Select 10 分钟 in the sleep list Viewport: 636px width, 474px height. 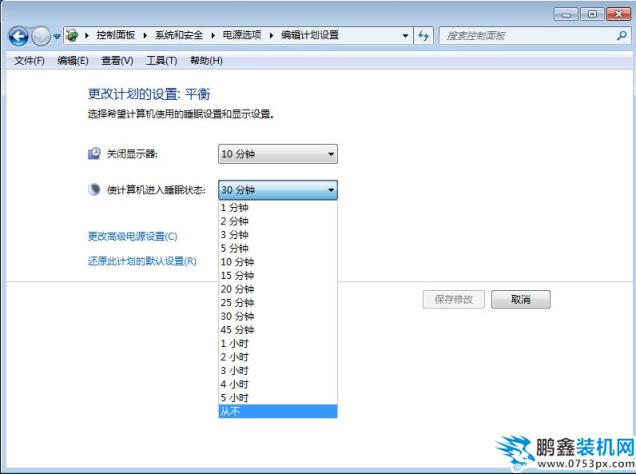pos(278,262)
